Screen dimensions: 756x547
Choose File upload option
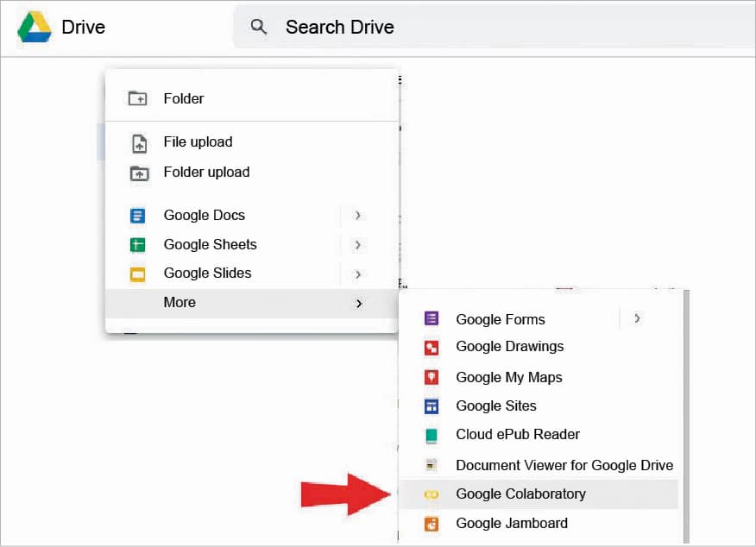pos(198,142)
